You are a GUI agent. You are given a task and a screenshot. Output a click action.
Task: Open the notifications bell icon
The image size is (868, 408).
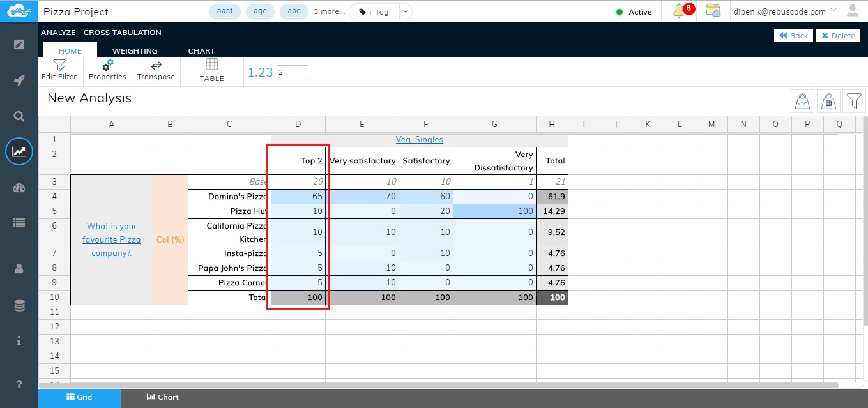click(x=680, y=11)
